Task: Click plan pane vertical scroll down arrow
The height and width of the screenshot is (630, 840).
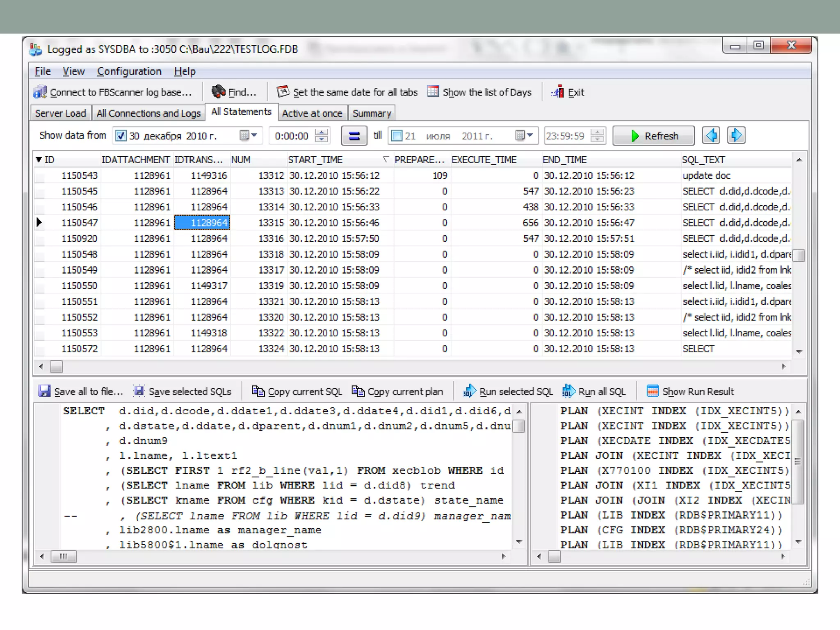Action: coord(798,542)
